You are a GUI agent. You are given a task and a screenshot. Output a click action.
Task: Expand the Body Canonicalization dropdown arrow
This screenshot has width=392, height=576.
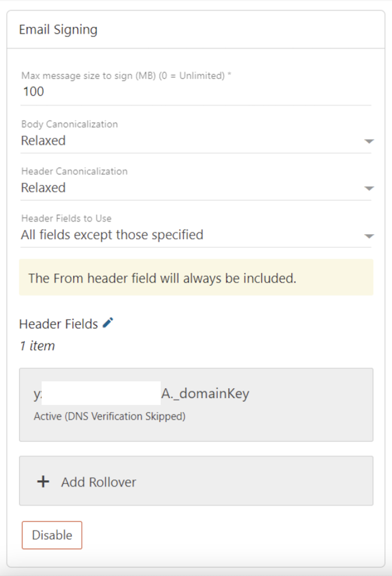click(x=369, y=141)
